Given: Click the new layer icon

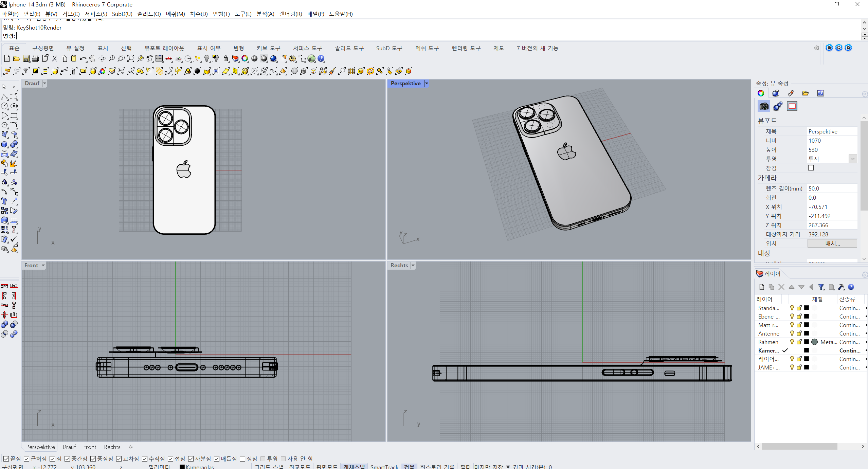Looking at the screenshot, I should point(762,287).
